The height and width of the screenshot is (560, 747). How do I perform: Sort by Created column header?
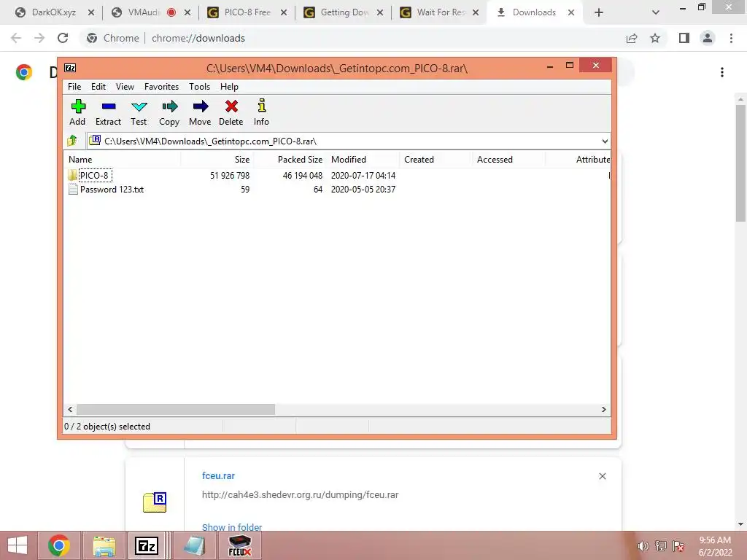(436, 160)
